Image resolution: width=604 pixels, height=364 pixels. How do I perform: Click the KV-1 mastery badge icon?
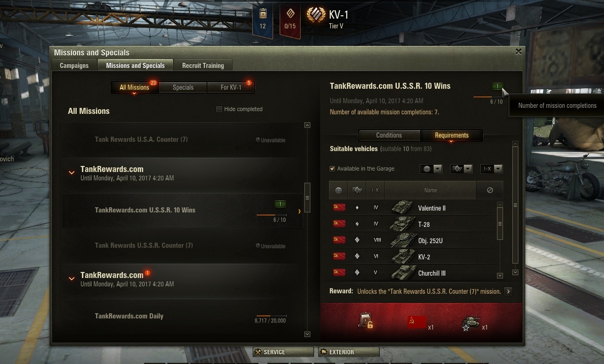316,15
